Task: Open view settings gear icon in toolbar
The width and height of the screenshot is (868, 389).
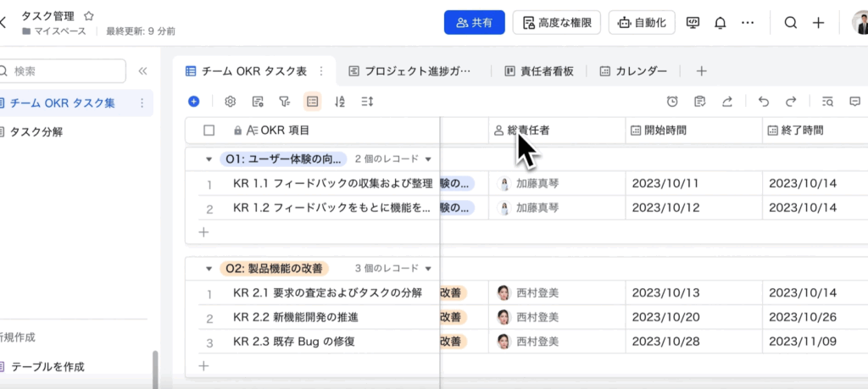Action: [x=230, y=101]
